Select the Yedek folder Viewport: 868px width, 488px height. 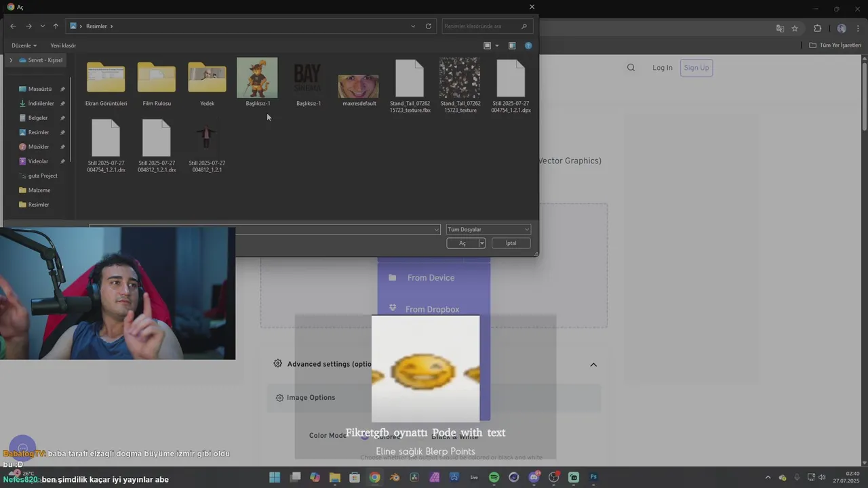pyautogui.click(x=207, y=83)
